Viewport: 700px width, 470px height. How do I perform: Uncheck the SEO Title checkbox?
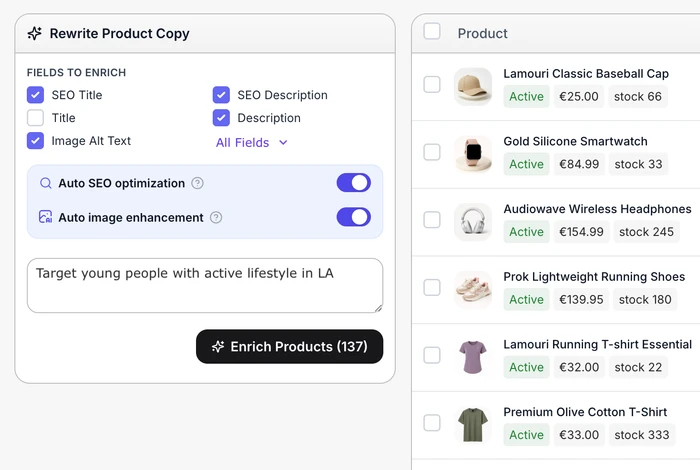click(35, 95)
